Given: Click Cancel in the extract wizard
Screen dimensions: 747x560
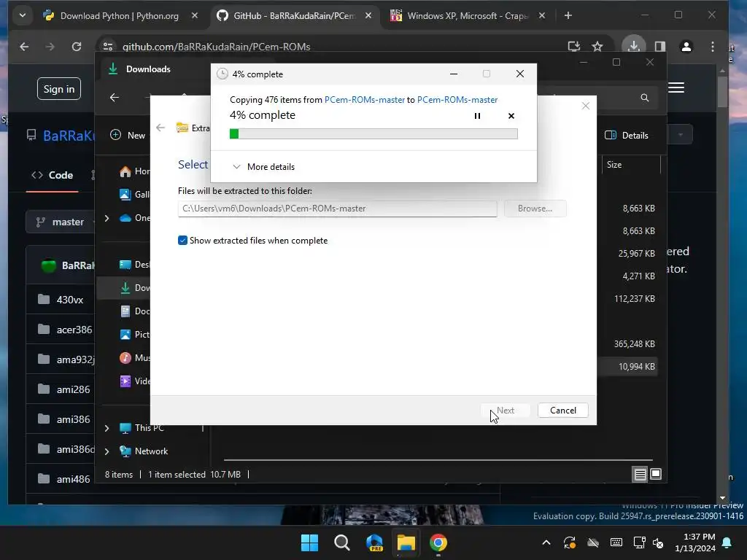Looking at the screenshot, I should click(x=562, y=411).
